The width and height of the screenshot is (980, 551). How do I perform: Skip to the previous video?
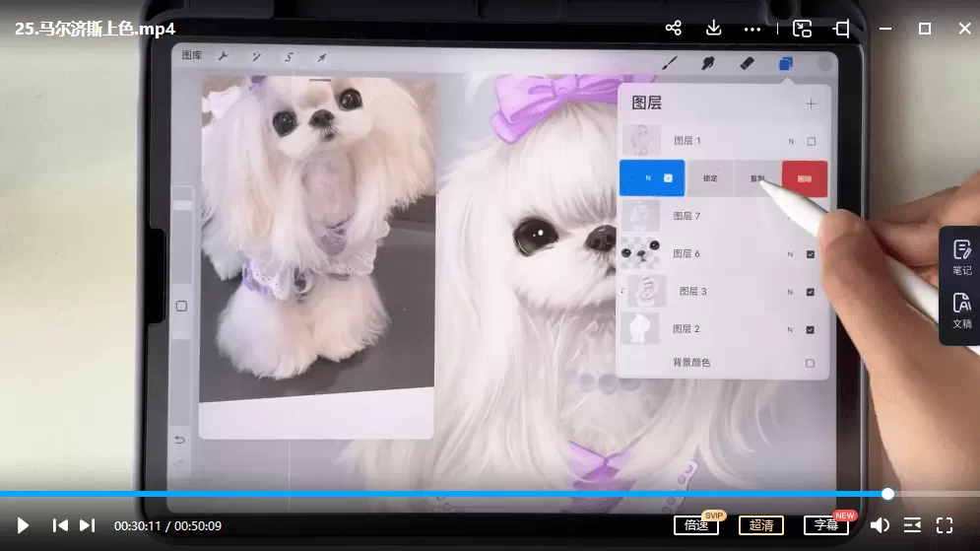tap(61, 525)
